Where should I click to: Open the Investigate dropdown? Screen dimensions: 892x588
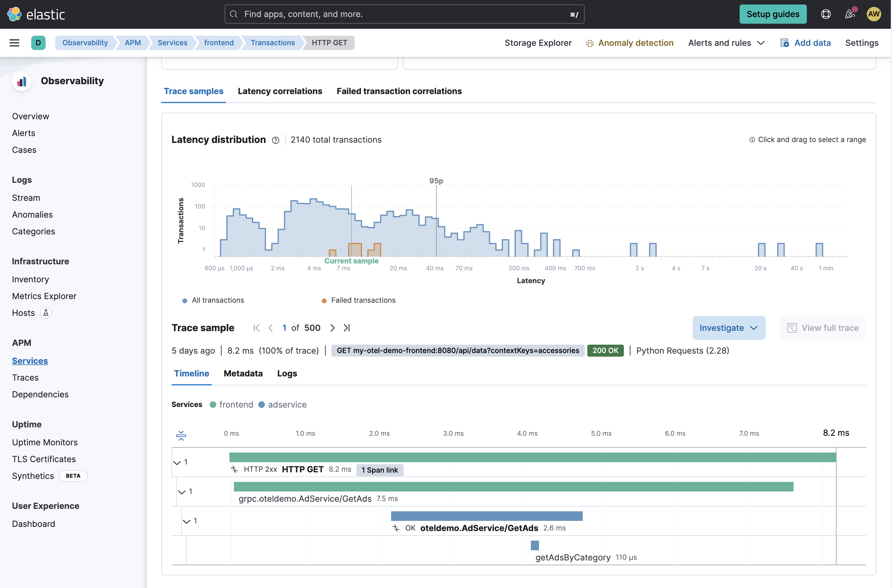pos(728,328)
